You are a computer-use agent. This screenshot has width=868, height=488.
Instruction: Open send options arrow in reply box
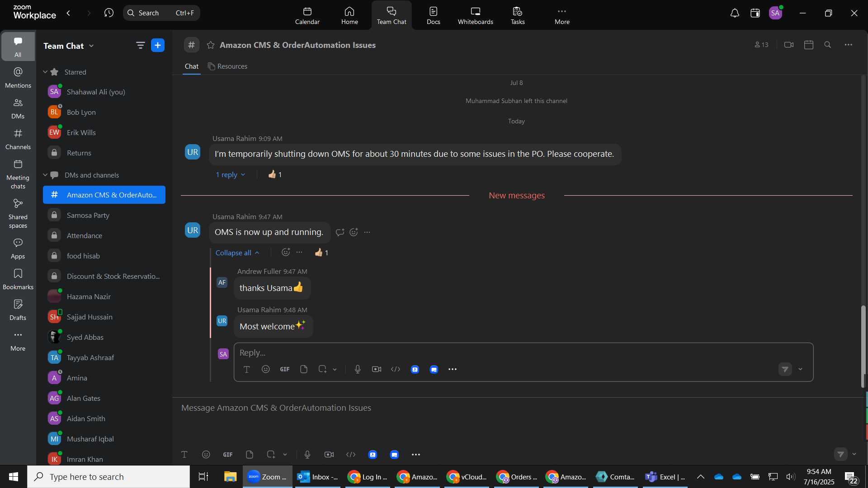pyautogui.click(x=801, y=369)
